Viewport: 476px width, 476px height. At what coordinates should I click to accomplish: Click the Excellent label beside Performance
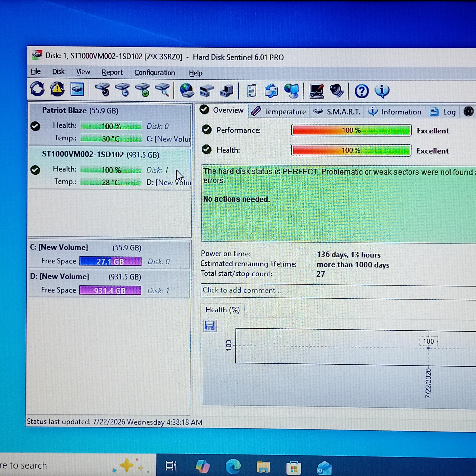433,131
